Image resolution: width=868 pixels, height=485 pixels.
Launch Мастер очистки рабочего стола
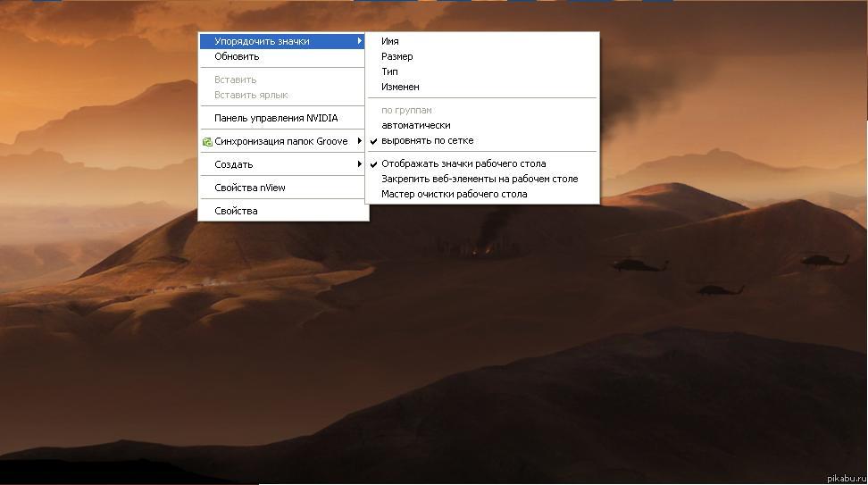pyautogui.click(x=454, y=194)
